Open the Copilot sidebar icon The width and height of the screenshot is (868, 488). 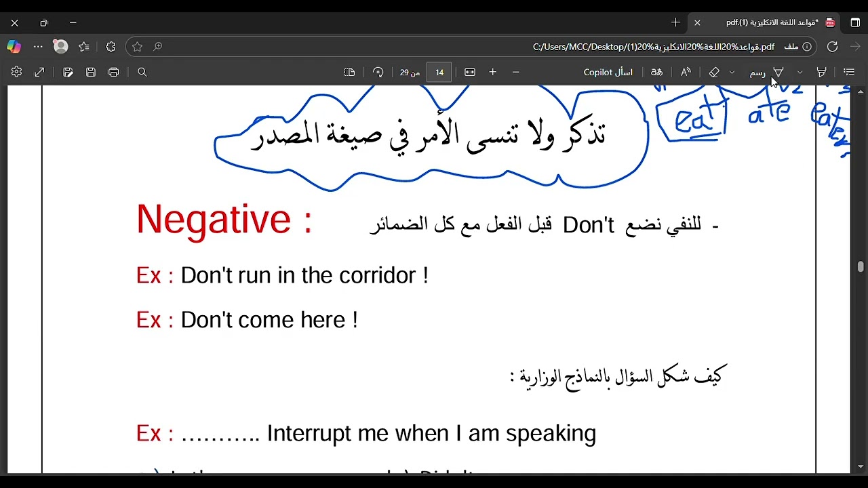pyautogui.click(x=14, y=47)
